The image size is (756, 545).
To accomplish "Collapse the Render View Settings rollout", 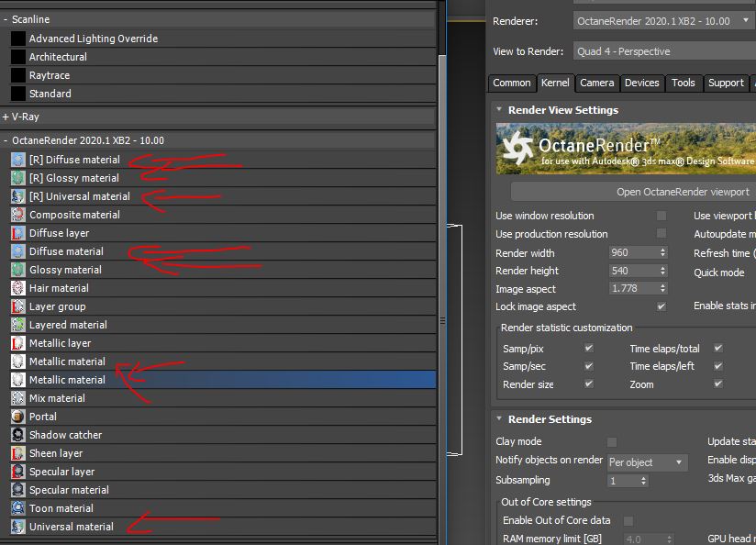I will click(x=499, y=109).
